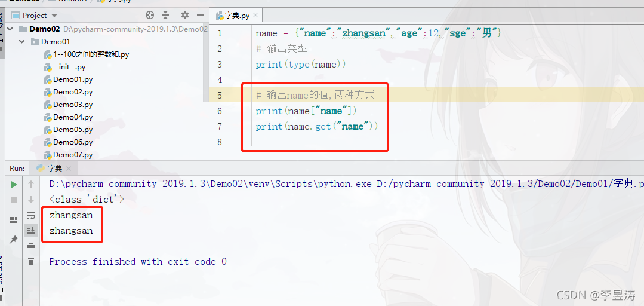644x306 pixels.
Task: Close the 字典.py editor tab
Action: coord(255,16)
